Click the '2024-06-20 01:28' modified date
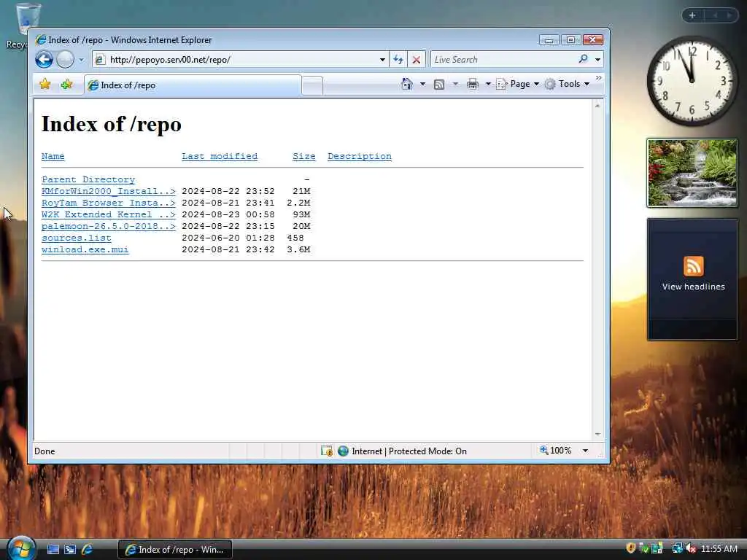This screenshot has height=560, width=747. [228, 238]
